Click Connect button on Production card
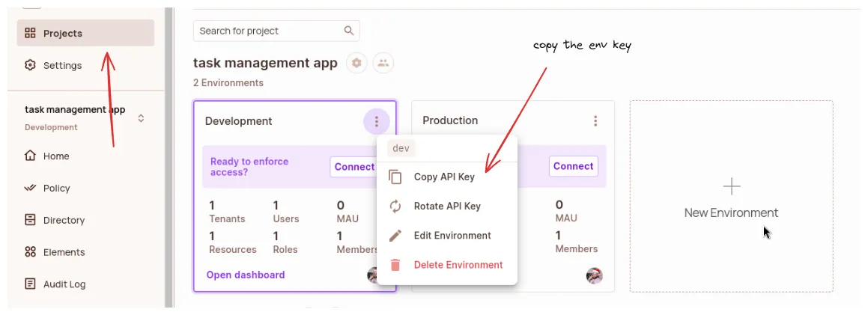868x315 pixels. coord(573,166)
